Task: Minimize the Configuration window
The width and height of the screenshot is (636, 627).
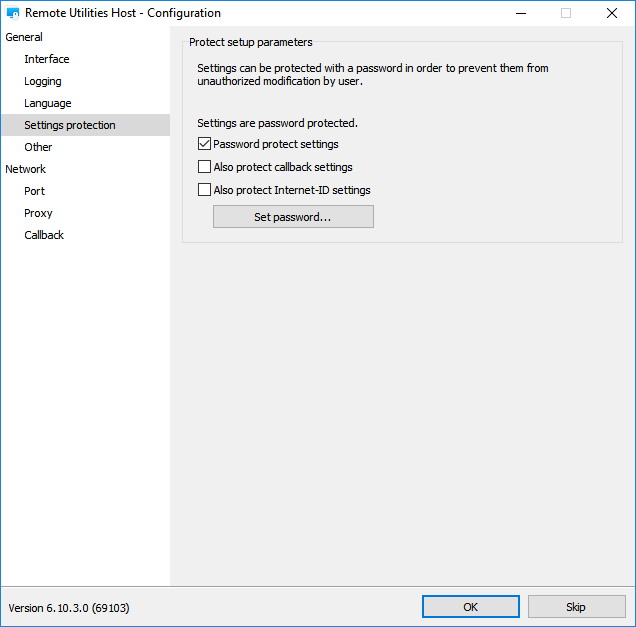Action: coord(520,13)
